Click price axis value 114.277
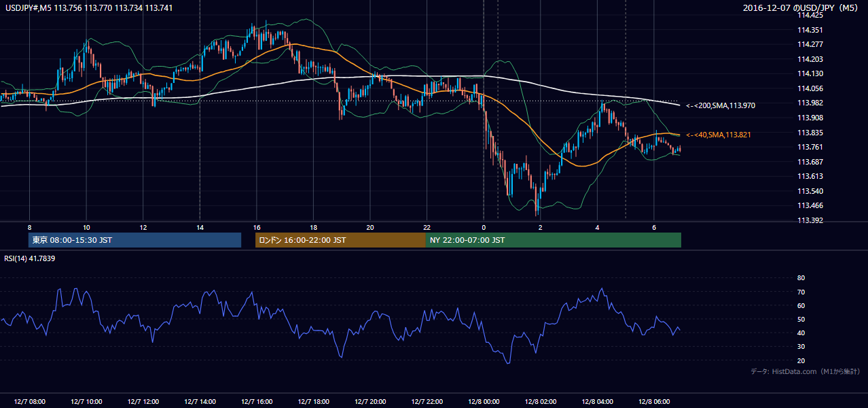868x408 pixels. click(810, 44)
